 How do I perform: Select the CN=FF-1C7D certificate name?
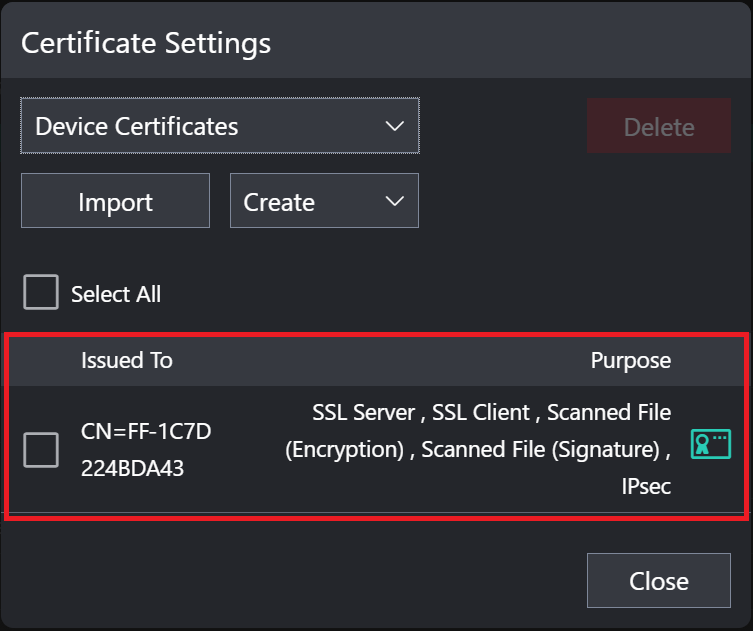pos(146,431)
